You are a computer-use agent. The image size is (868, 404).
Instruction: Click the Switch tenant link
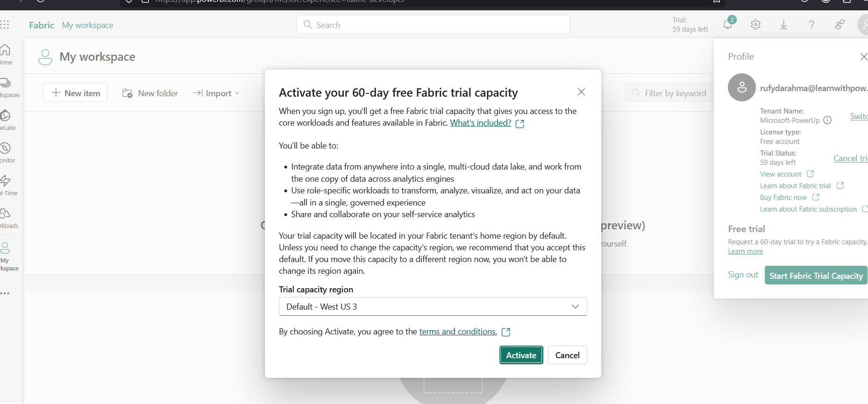pyautogui.click(x=859, y=116)
